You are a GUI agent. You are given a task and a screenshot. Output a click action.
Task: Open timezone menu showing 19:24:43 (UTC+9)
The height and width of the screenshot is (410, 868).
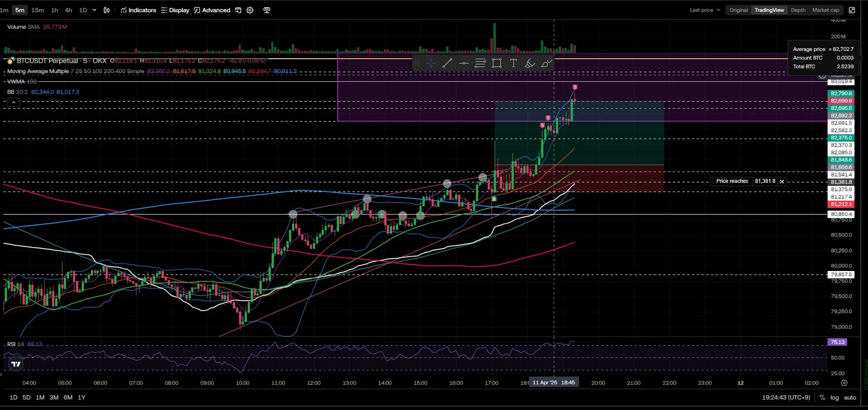786,397
